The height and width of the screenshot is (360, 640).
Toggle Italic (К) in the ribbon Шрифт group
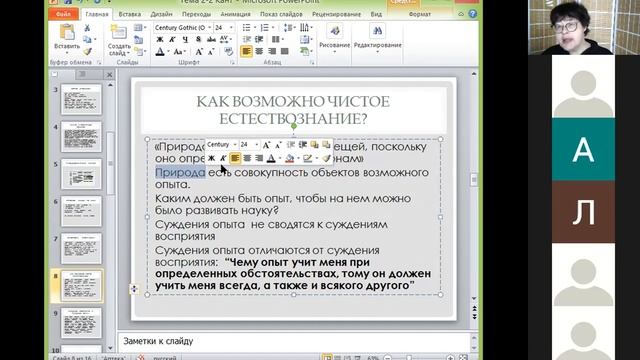click(172, 40)
